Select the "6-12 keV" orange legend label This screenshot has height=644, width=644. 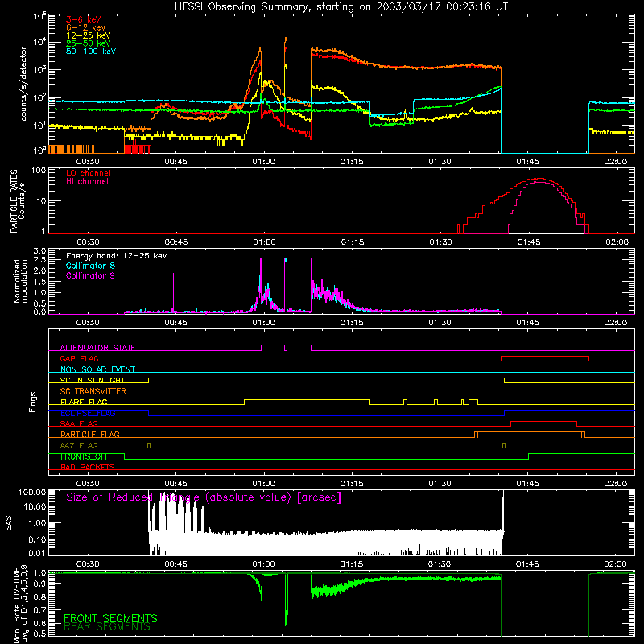pos(86,27)
